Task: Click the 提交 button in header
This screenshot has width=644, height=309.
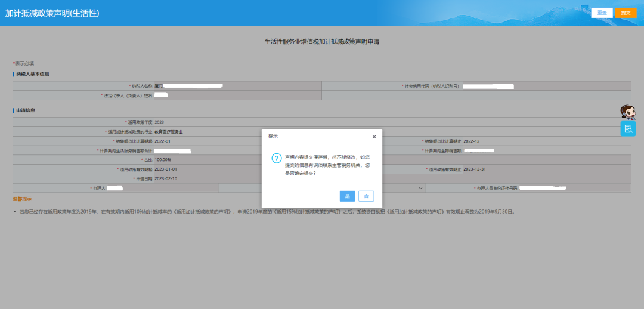Action: tap(626, 13)
